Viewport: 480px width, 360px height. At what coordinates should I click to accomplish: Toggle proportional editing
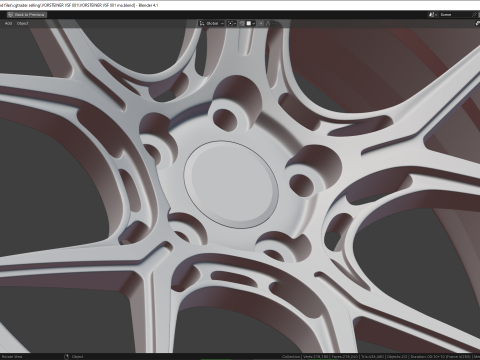(261, 23)
